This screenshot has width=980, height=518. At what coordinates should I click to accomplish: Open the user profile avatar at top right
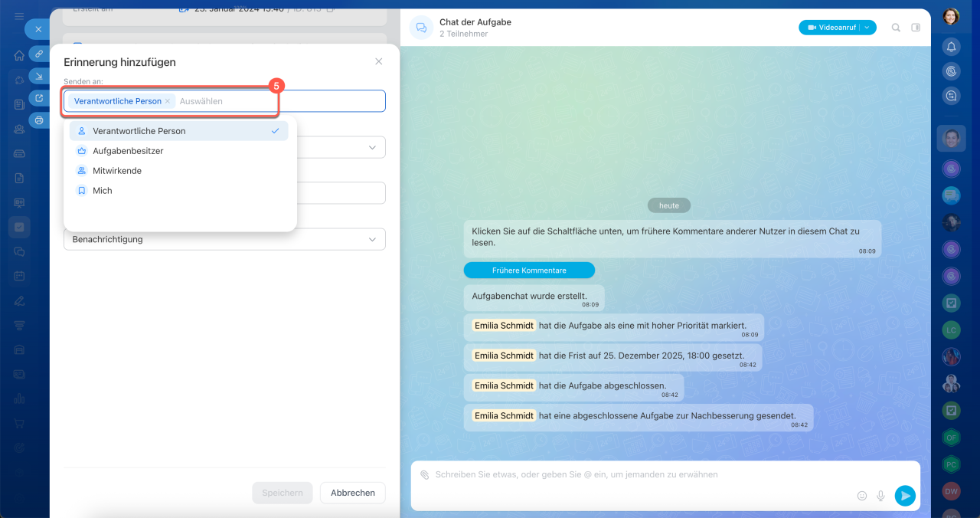pyautogui.click(x=951, y=16)
